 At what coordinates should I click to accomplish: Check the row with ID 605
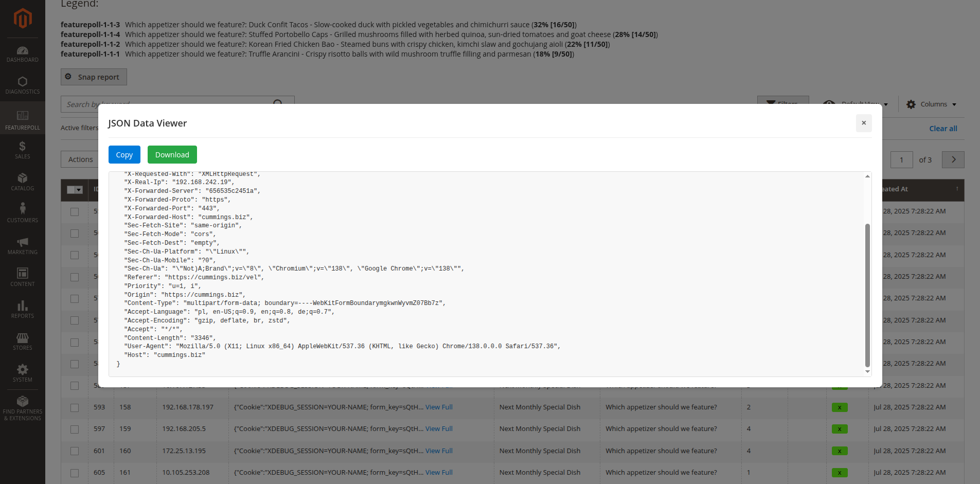click(x=75, y=473)
